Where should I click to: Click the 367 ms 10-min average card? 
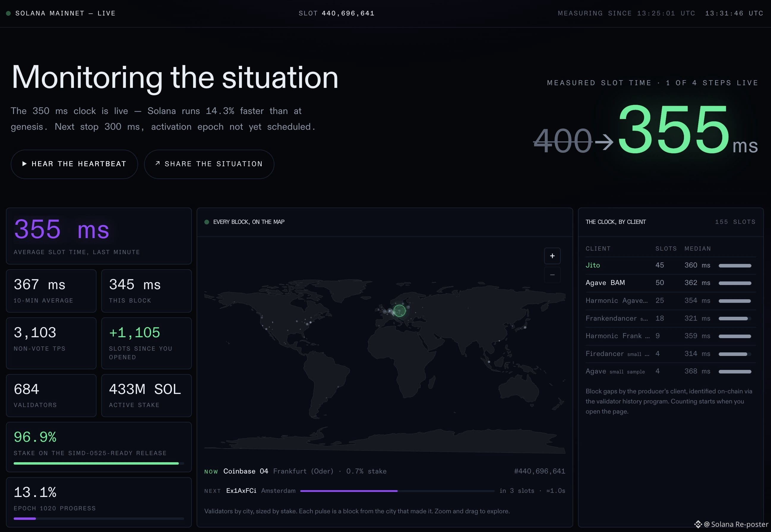pyautogui.click(x=51, y=291)
